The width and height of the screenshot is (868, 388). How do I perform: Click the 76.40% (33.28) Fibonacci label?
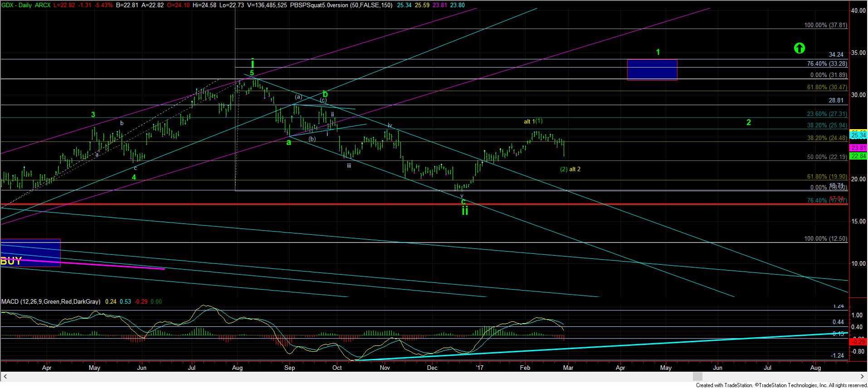click(827, 63)
